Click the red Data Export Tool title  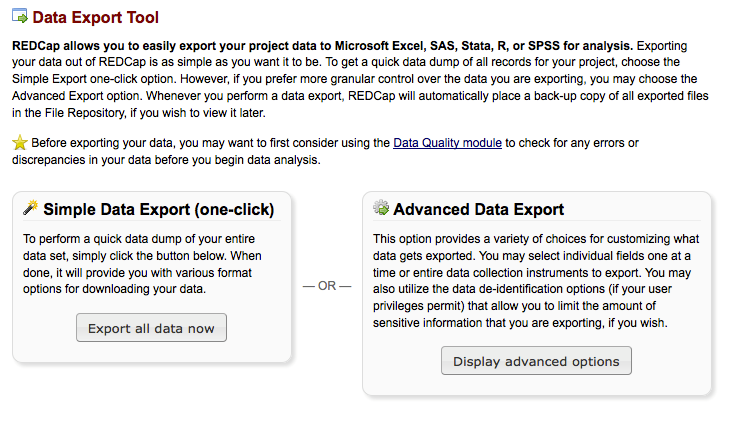click(96, 18)
